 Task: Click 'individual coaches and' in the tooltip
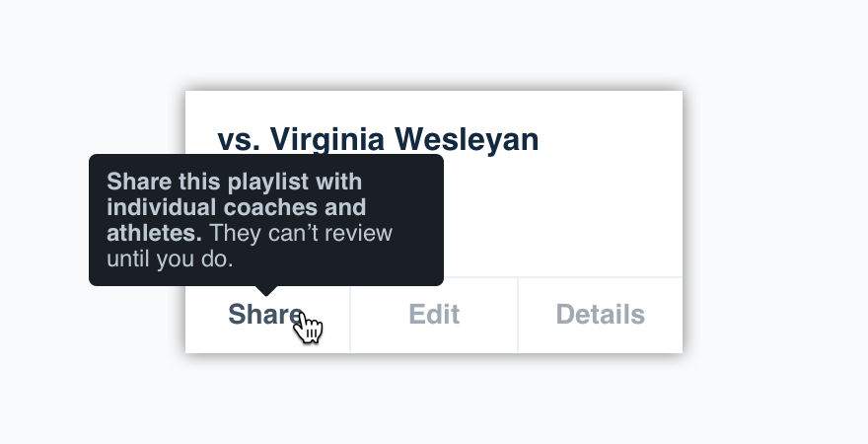pyautogui.click(x=237, y=207)
